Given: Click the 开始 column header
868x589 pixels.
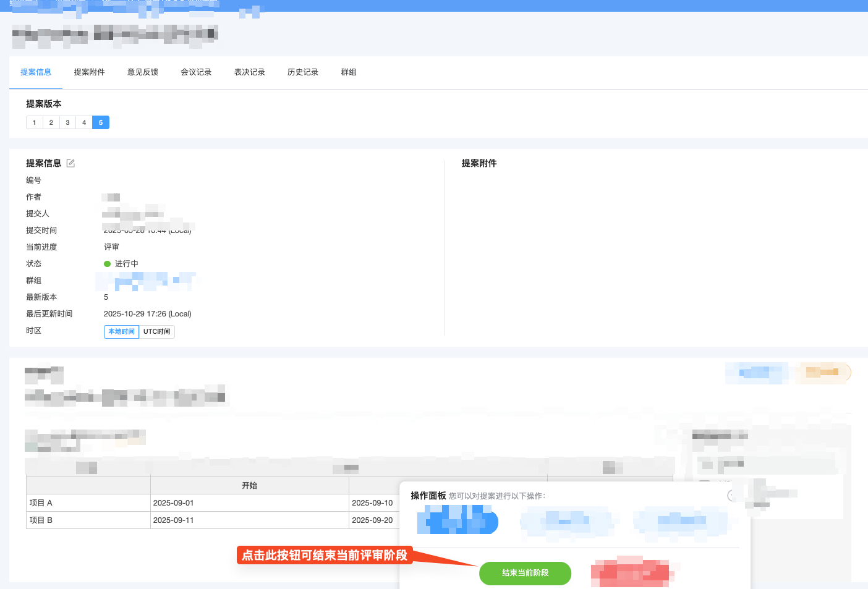Looking at the screenshot, I should tap(250, 485).
